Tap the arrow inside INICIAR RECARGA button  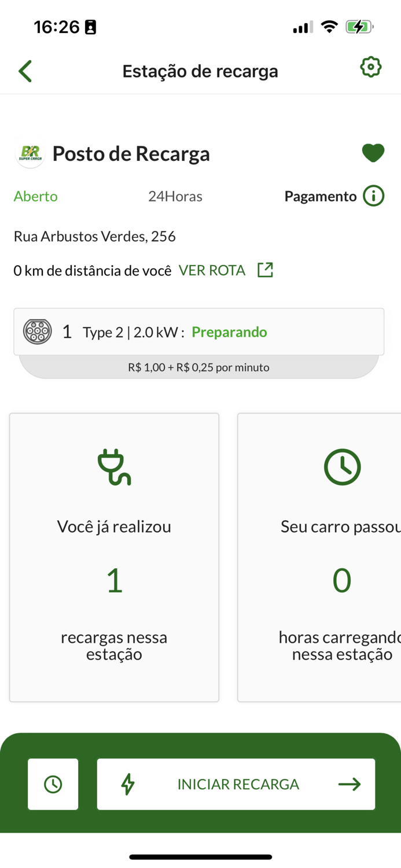[x=348, y=784]
